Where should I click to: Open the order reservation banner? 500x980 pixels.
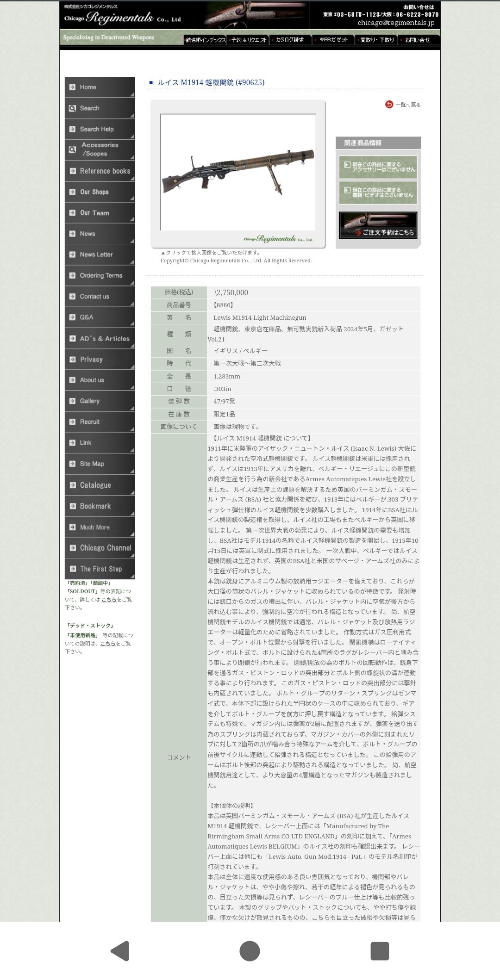pyautogui.click(x=378, y=225)
